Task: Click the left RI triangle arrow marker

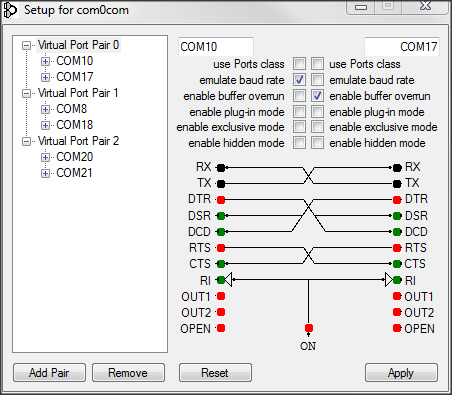Action: point(228,280)
